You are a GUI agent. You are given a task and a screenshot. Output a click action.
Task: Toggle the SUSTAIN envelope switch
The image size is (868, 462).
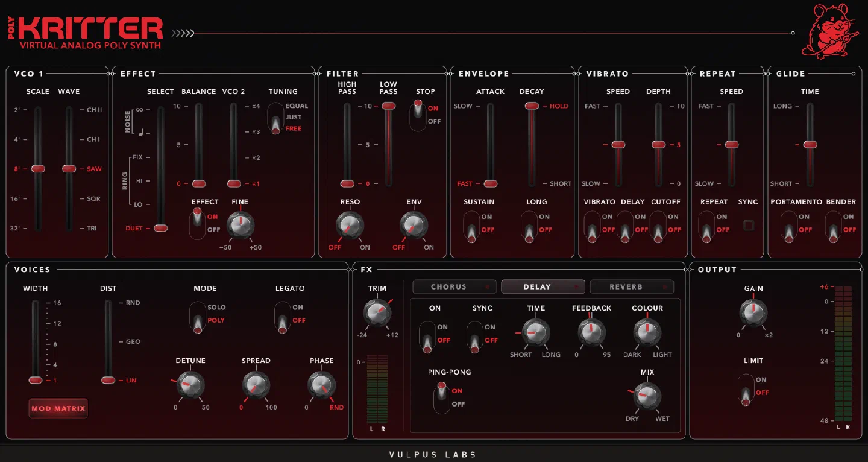click(471, 226)
